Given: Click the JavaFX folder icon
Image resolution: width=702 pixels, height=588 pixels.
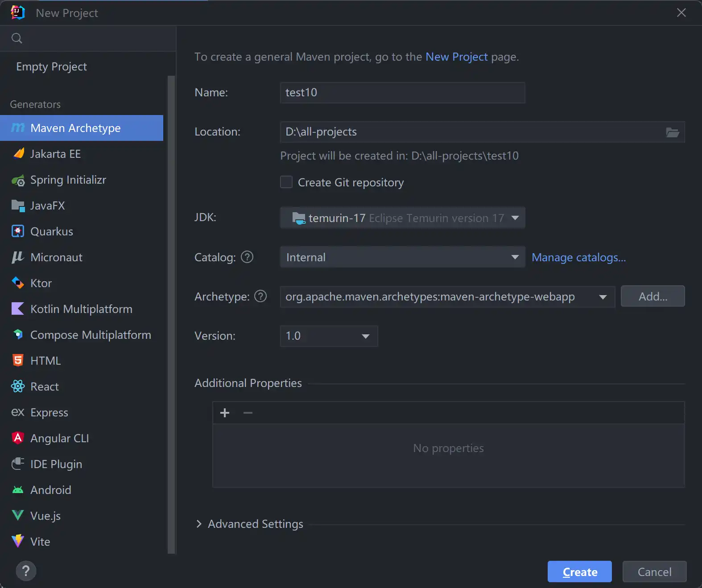Looking at the screenshot, I should point(18,206).
